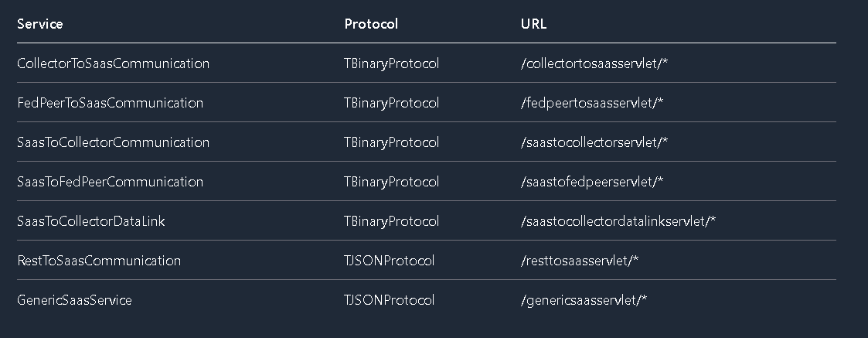Click TBinaryProtocol in SaasToCollectorDataLink row
The width and height of the screenshot is (868, 338).
pyautogui.click(x=391, y=221)
